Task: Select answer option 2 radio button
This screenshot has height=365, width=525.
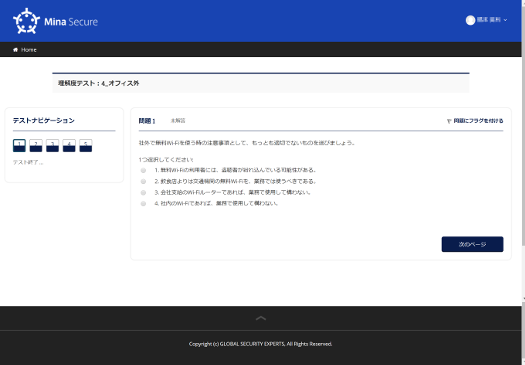Action: (x=143, y=181)
